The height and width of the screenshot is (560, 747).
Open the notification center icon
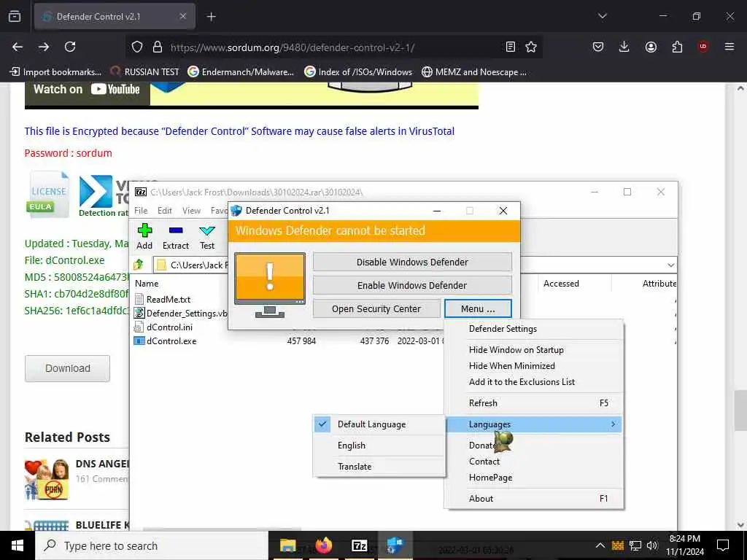[723, 545]
